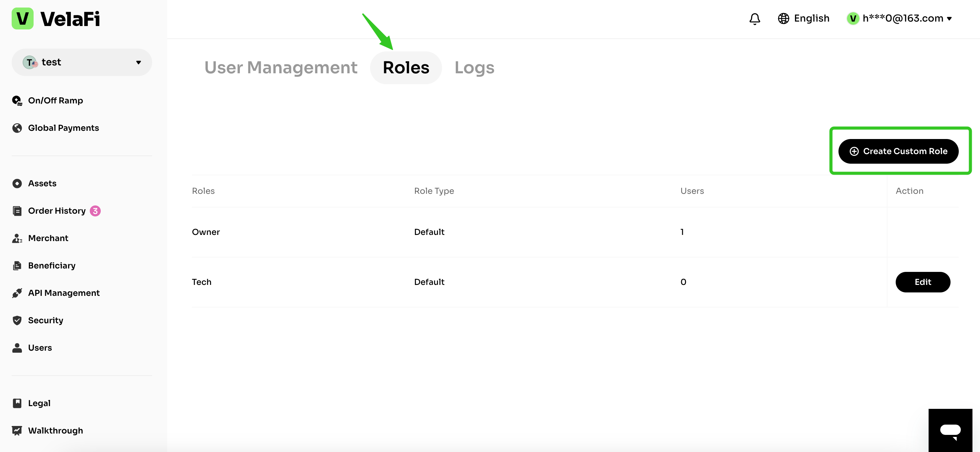Switch to the Logs tab
This screenshot has height=452, width=980.
pos(474,68)
